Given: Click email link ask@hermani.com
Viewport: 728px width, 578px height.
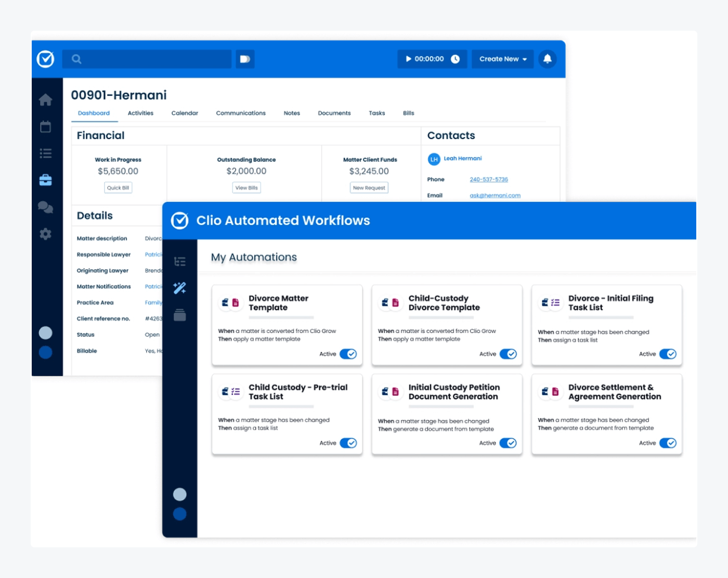Looking at the screenshot, I should pos(495,195).
